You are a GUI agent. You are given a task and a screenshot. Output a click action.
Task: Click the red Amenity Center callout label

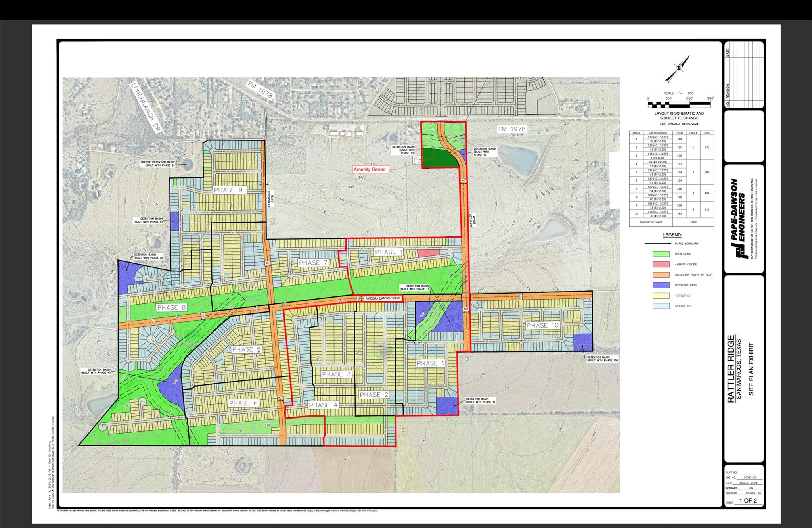coord(370,169)
